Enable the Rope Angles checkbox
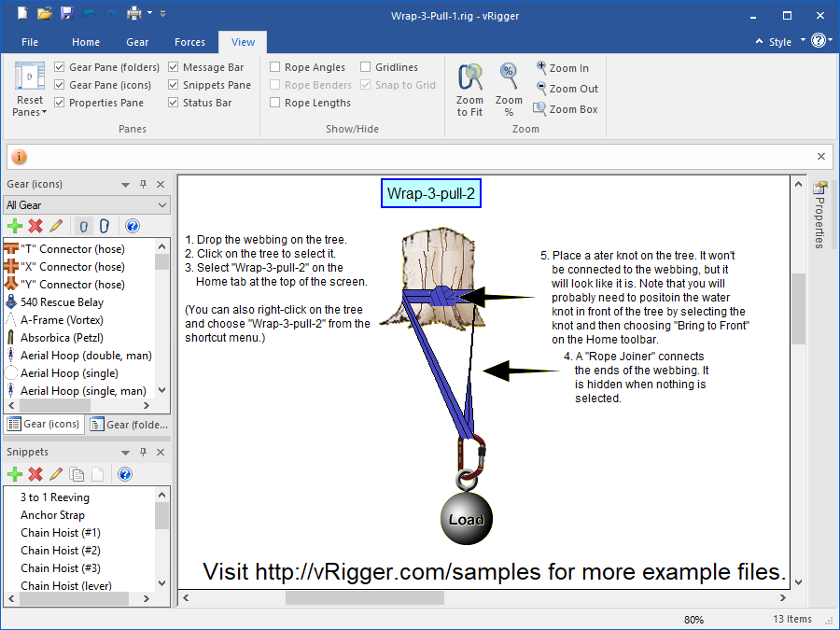840x630 pixels. (275, 67)
